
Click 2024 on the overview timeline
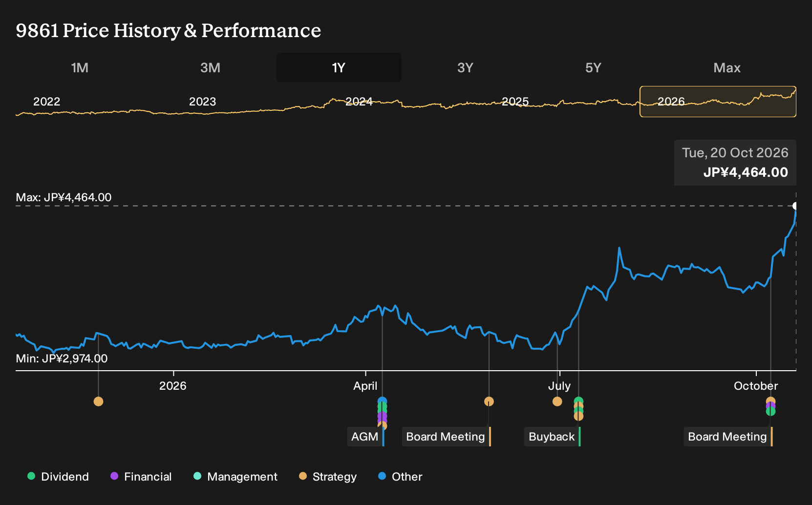click(359, 102)
